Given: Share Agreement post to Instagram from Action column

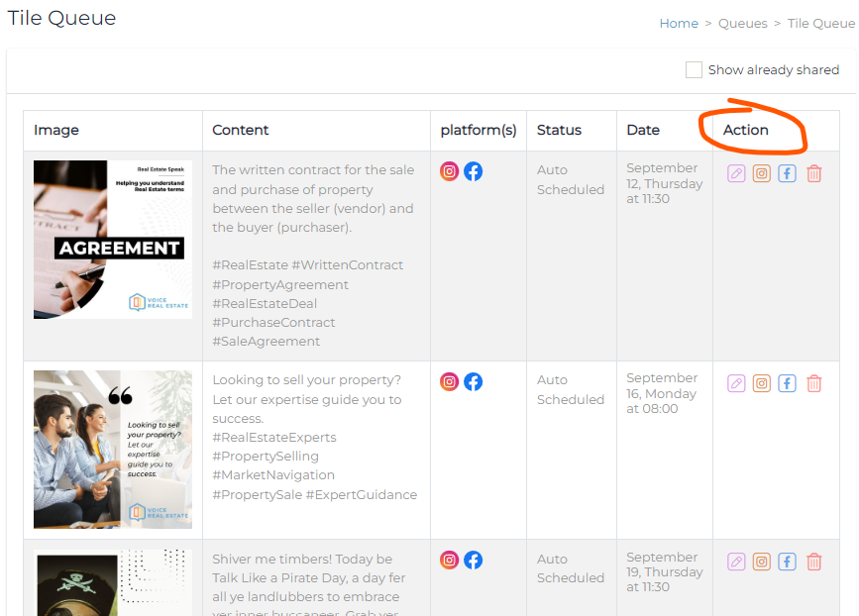Looking at the screenshot, I should 762,173.
